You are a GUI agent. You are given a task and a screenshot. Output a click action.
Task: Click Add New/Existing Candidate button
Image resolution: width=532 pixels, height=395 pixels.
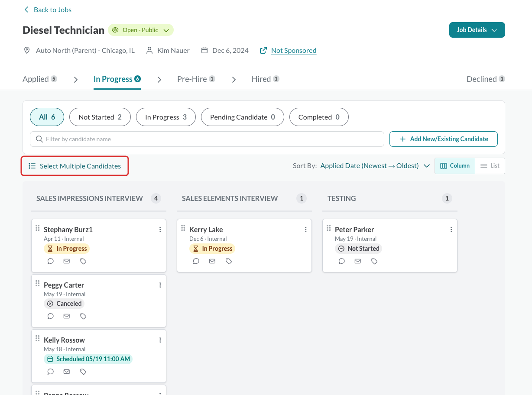pyautogui.click(x=444, y=139)
